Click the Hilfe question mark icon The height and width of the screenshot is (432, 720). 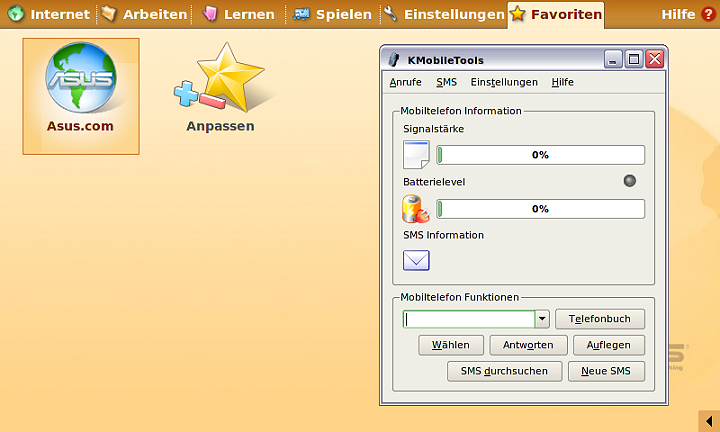(x=708, y=14)
